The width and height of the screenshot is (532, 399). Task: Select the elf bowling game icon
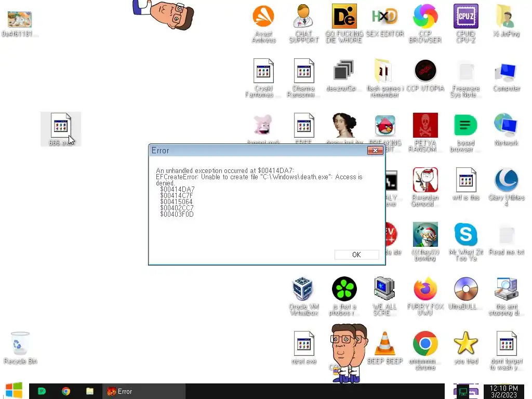pos(425,242)
